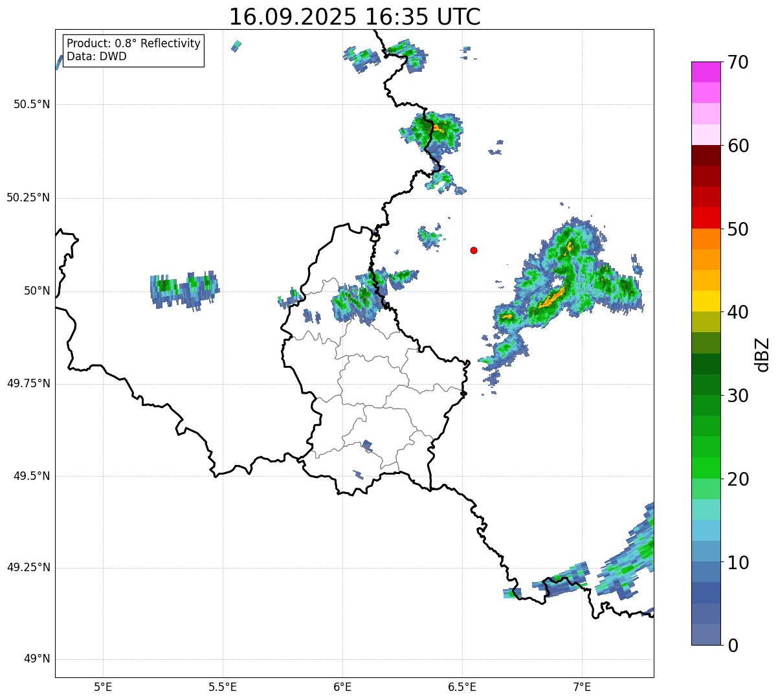The height and width of the screenshot is (700, 778).
Task: Click the radar echo band near 5.25°E
Action: [184, 289]
